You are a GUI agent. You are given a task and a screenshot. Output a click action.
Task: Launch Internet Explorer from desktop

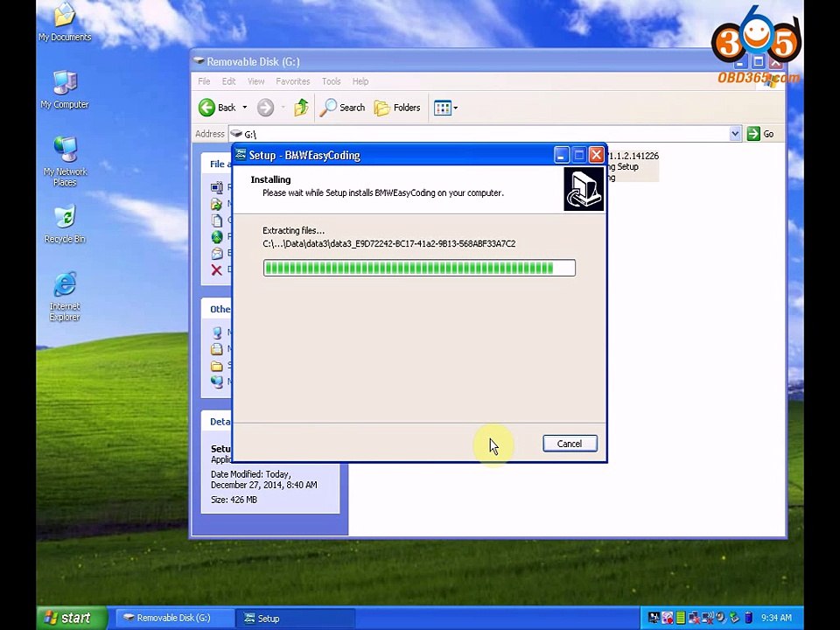pyautogui.click(x=65, y=297)
